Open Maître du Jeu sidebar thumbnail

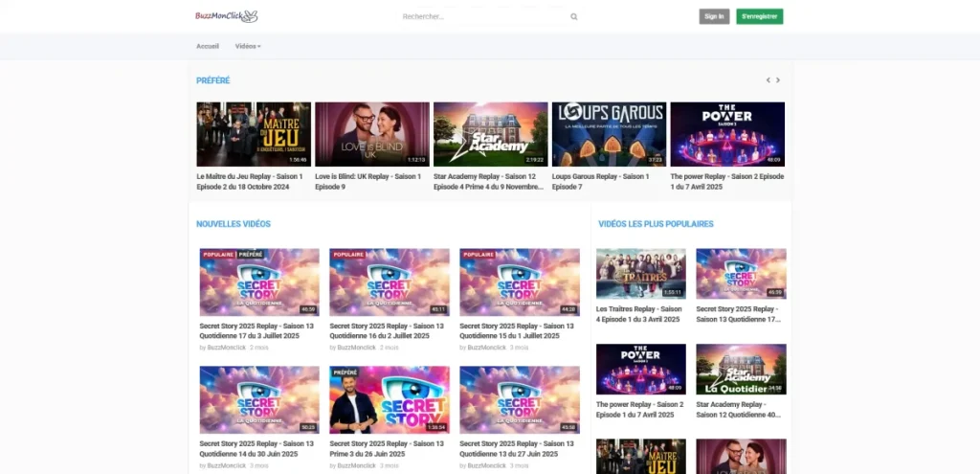tap(640, 457)
